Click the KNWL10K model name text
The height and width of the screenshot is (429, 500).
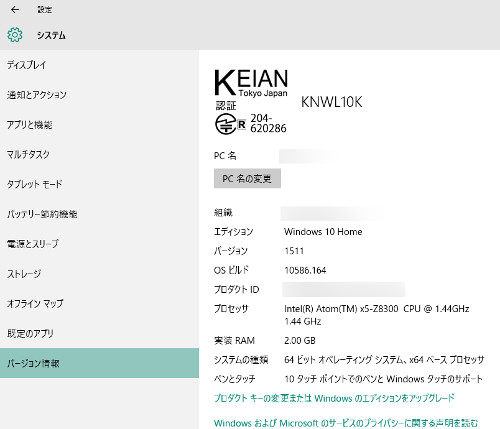(331, 102)
